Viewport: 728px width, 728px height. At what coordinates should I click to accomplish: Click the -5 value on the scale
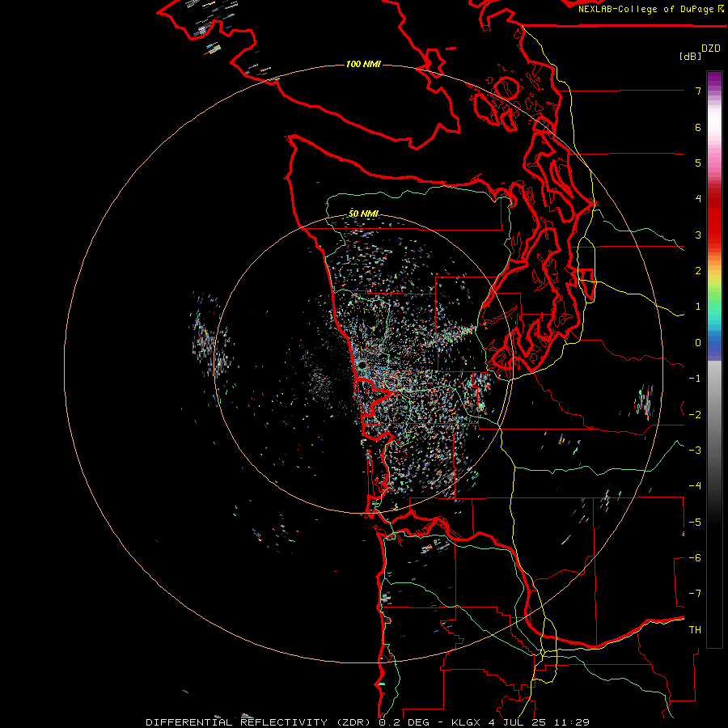click(695, 523)
